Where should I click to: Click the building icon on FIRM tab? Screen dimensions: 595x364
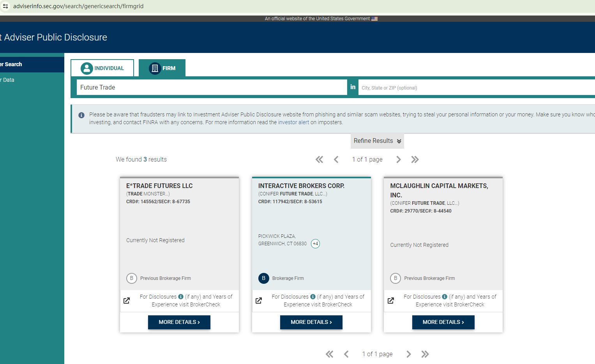tap(155, 68)
